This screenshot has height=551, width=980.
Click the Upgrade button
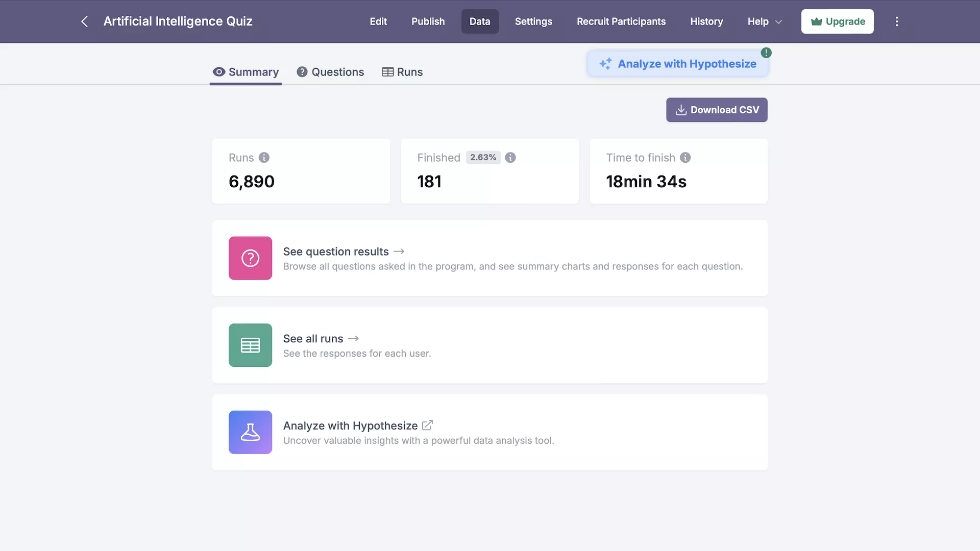click(x=837, y=21)
